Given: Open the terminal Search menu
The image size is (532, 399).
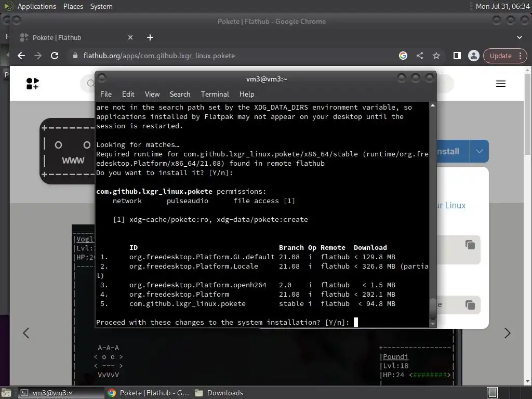Looking at the screenshot, I should tap(180, 95).
